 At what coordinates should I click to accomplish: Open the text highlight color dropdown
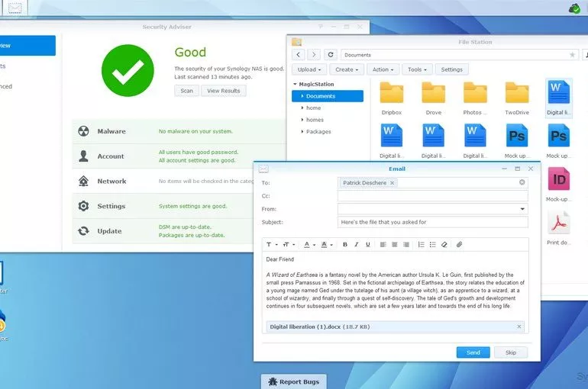(327, 245)
